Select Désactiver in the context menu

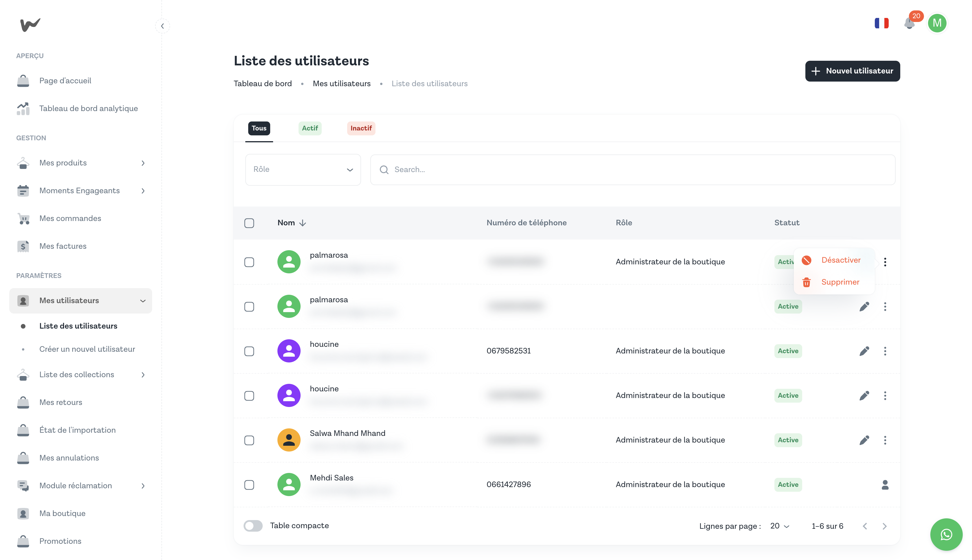coord(840,260)
